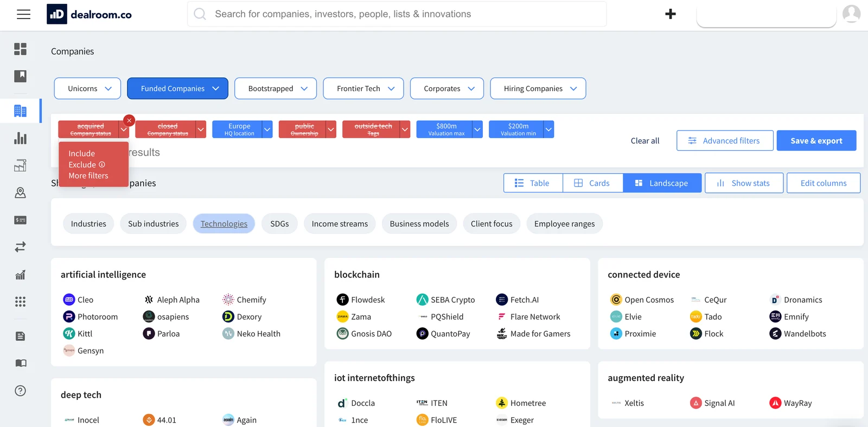The image size is (868, 427).
Task: Select the Employee ranges grouping chip
Action: [x=564, y=224]
